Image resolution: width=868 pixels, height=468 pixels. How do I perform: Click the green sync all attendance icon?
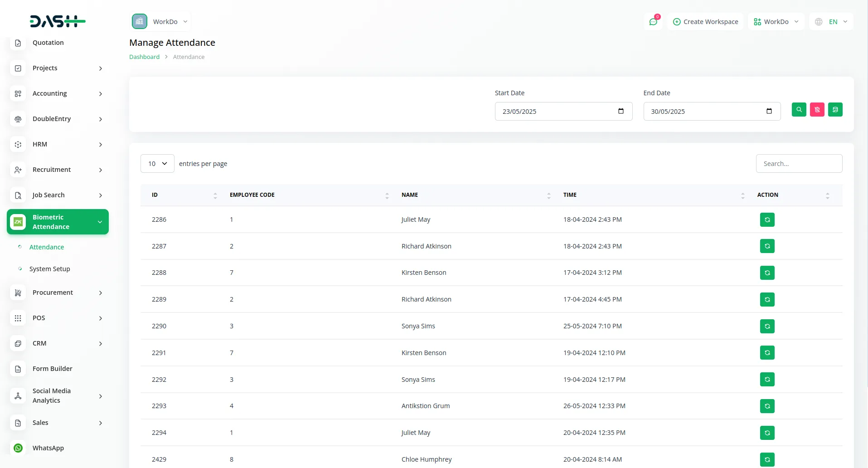(x=835, y=110)
